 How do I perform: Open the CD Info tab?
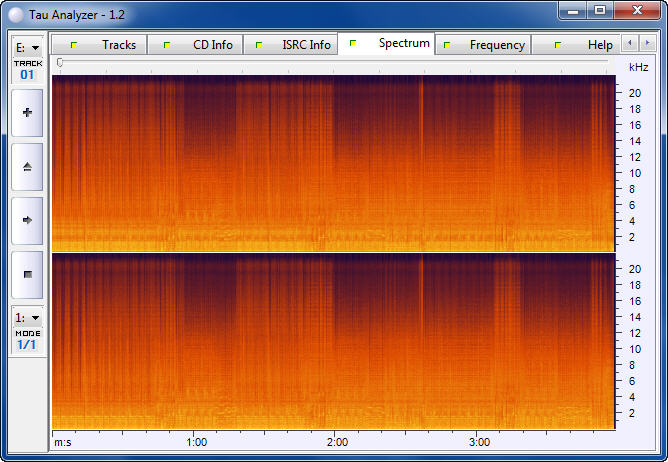point(200,45)
